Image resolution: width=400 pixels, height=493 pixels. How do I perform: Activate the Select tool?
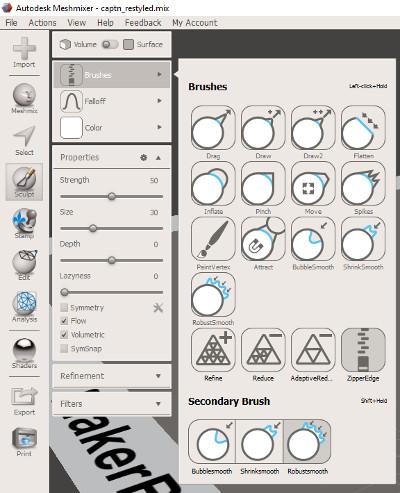click(x=24, y=140)
